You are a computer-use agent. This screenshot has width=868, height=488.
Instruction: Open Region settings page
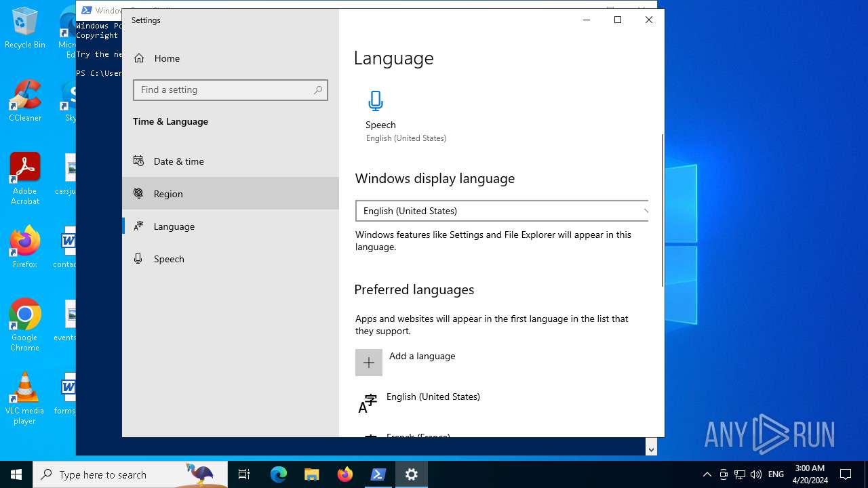pos(231,194)
